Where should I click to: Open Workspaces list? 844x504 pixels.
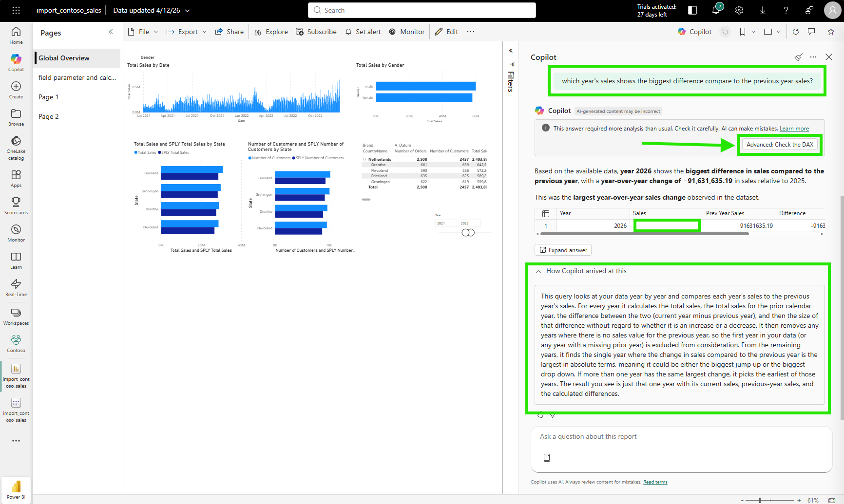tap(16, 317)
